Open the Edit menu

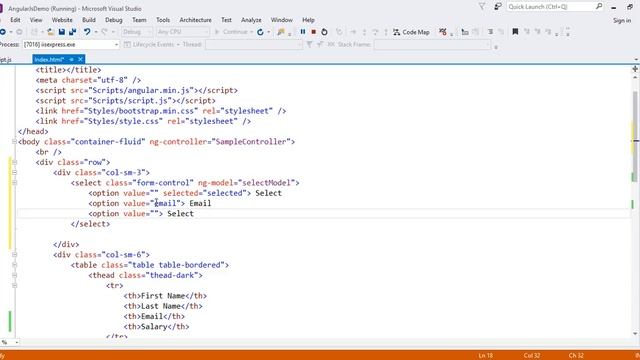(15, 20)
